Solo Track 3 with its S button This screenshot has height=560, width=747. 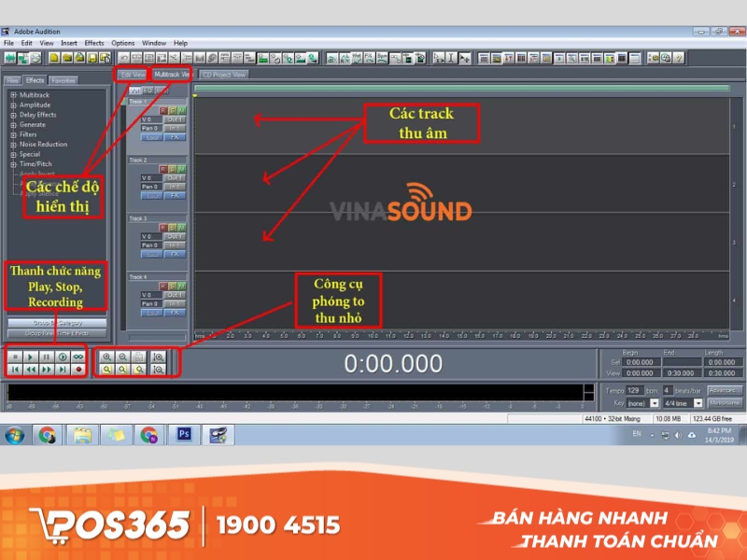click(171, 225)
